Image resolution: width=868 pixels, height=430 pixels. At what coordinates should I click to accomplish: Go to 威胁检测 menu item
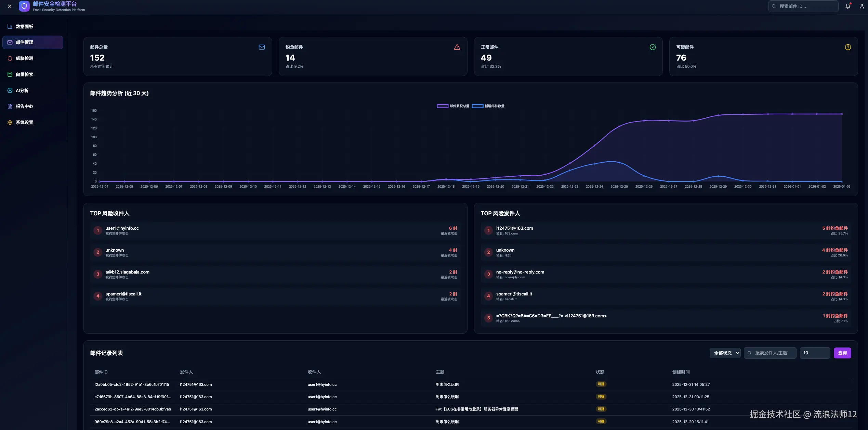point(24,59)
